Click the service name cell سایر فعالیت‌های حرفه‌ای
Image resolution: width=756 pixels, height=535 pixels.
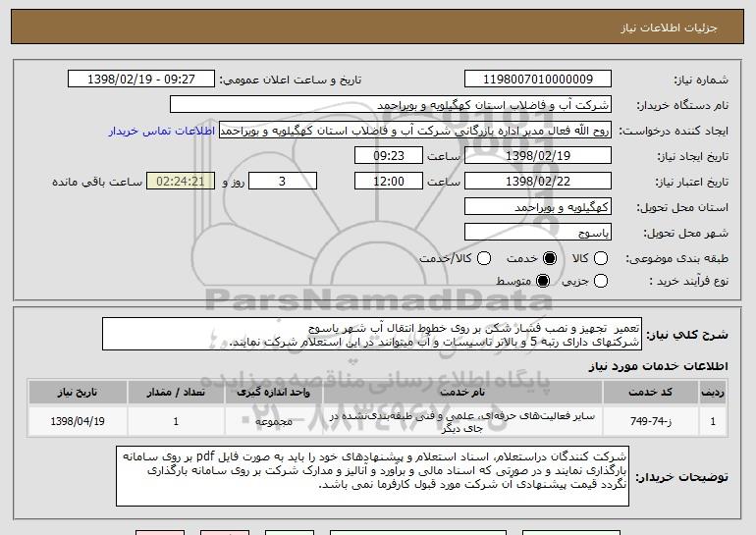[x=462, y=422]
